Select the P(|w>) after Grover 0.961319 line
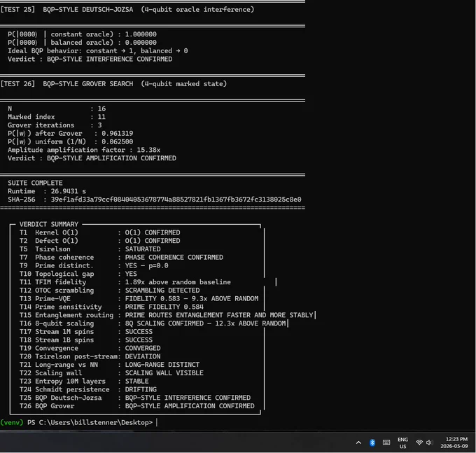Image resolution: width=476 pixels, height=453 pixels. (71, 133)
